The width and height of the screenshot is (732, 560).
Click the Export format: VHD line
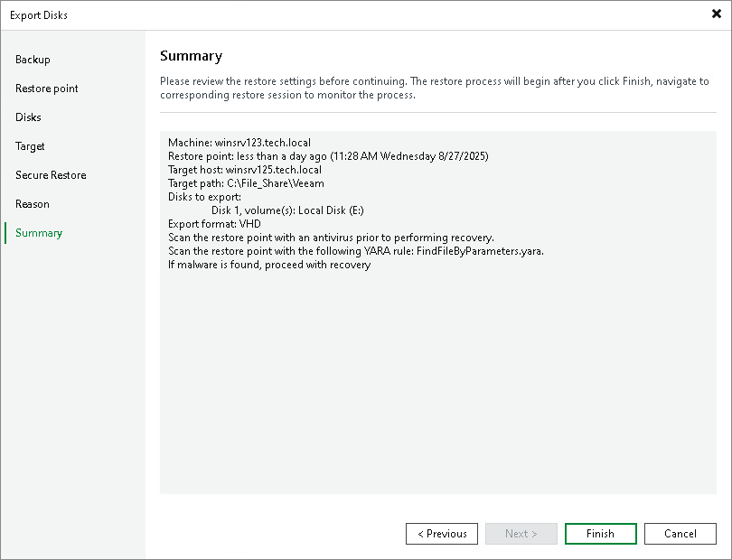tap(214, 224)
